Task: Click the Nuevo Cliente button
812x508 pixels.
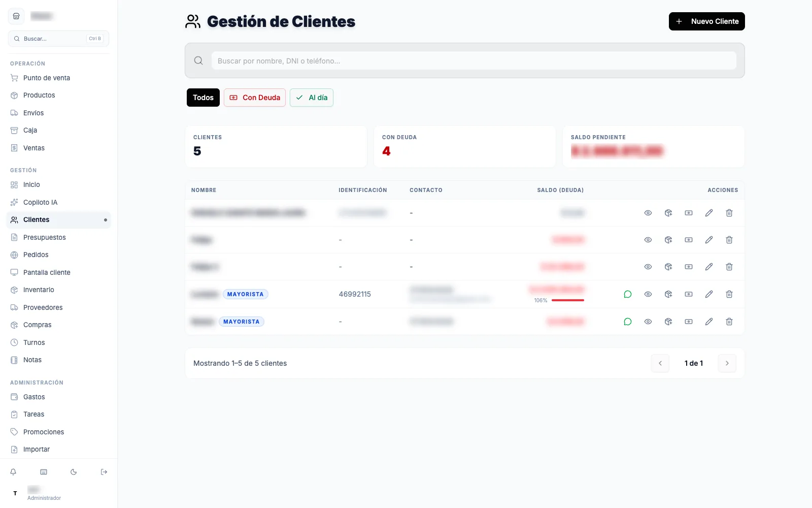Action: click(x=707, y=21)
